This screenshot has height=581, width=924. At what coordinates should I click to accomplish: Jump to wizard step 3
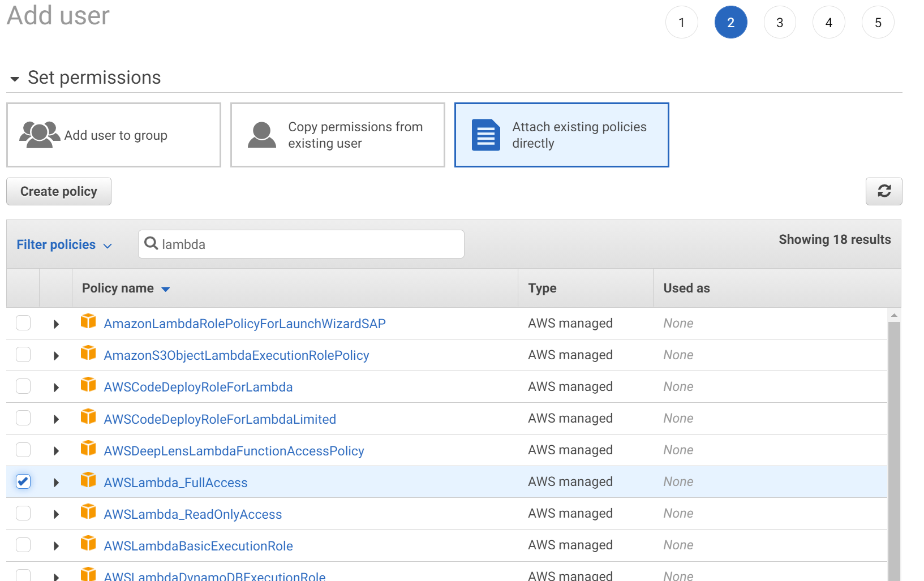780,23
